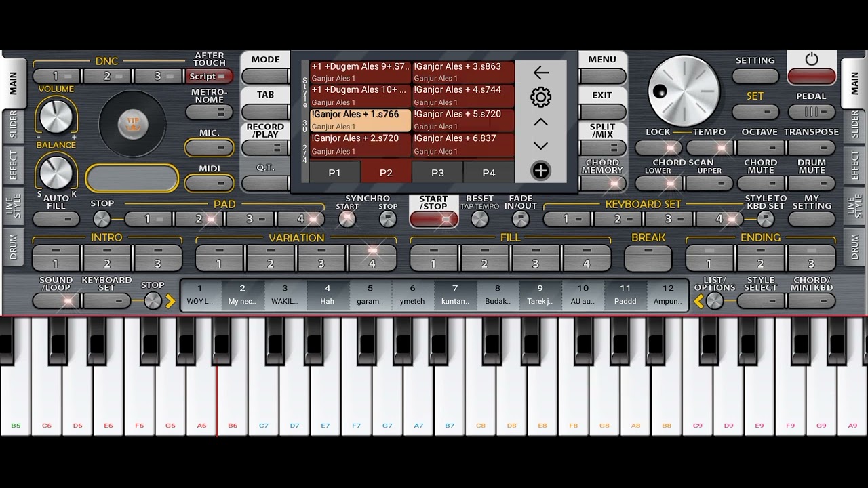Select style '!Ganjor Ales + 5.s720'

(463, 120)
